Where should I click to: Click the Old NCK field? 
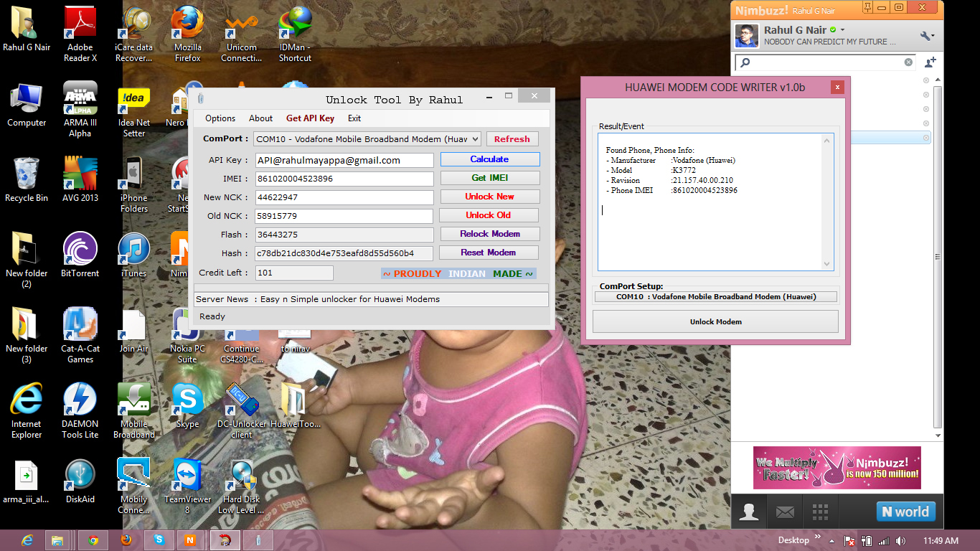[x=344, y=216]
